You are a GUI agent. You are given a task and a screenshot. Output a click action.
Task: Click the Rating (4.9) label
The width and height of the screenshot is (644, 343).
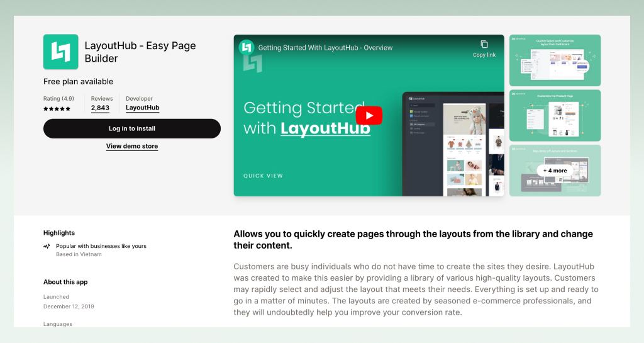pos(58,99)
